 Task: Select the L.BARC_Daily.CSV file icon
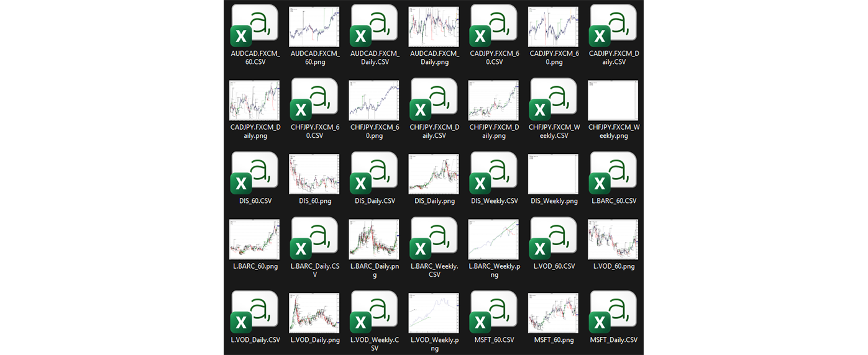[314, 239]
